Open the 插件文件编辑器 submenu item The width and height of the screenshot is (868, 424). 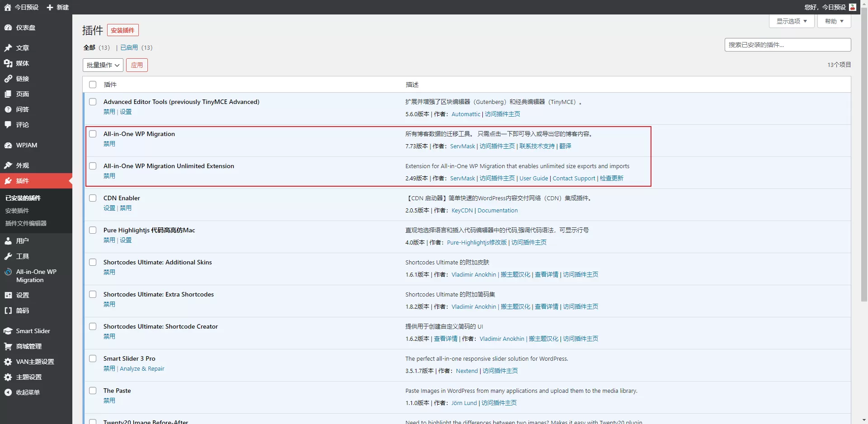(26, 223)
